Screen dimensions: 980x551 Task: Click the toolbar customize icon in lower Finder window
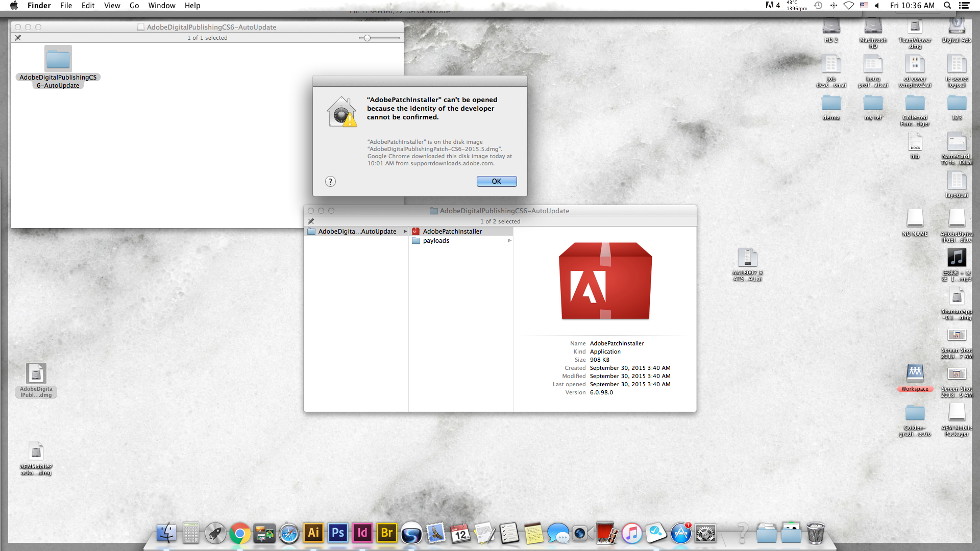coord(311,221)
